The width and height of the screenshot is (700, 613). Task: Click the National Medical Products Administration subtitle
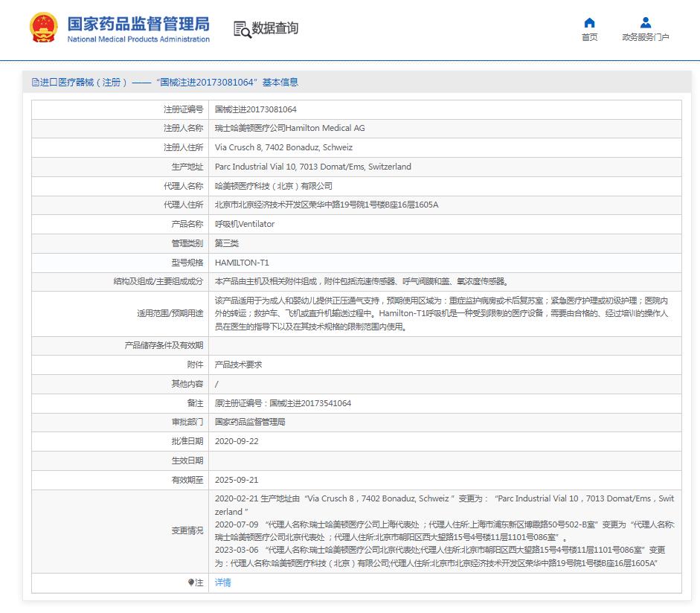tap(138, 39)
